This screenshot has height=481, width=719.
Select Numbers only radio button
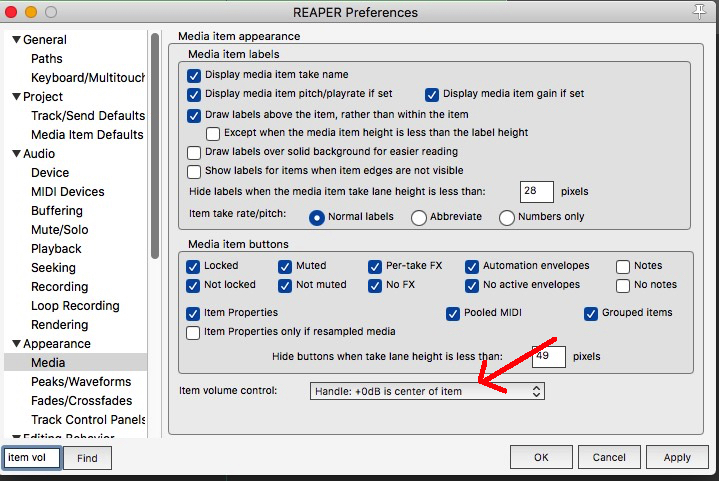point(507,218)
